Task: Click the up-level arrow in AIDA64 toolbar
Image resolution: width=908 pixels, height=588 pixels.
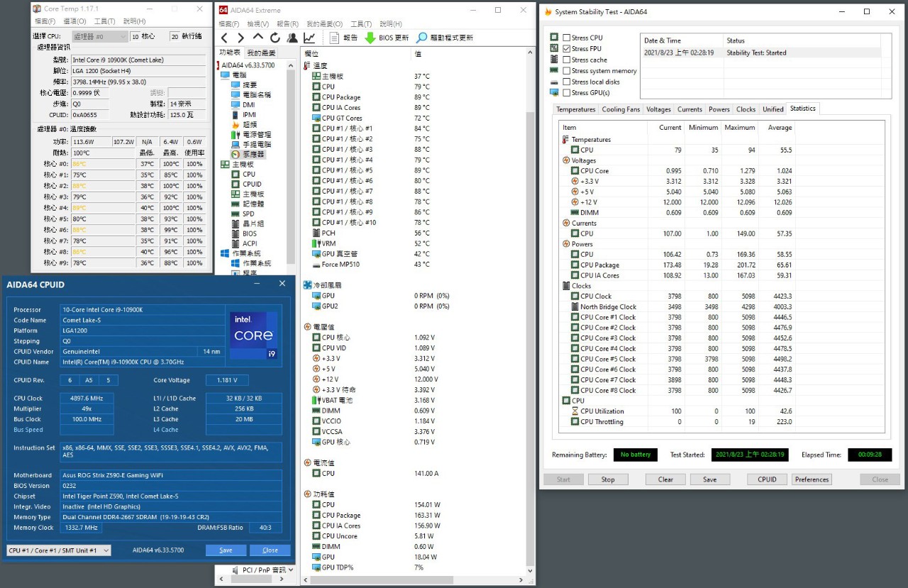Action: 258,38
